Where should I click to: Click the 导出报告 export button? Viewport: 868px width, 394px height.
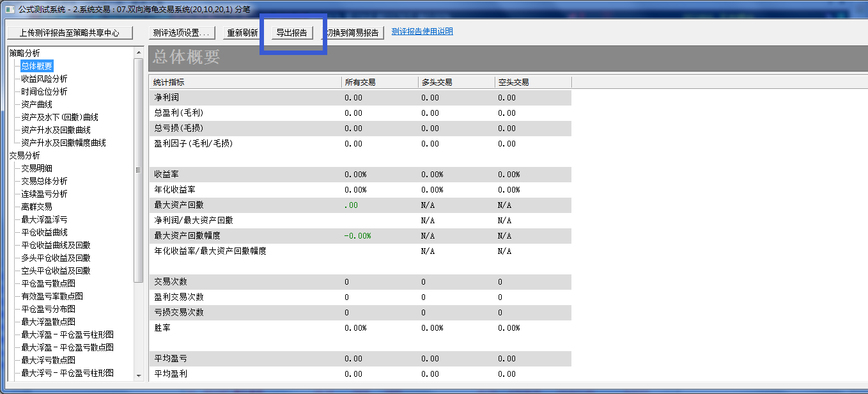pos(291,33)
